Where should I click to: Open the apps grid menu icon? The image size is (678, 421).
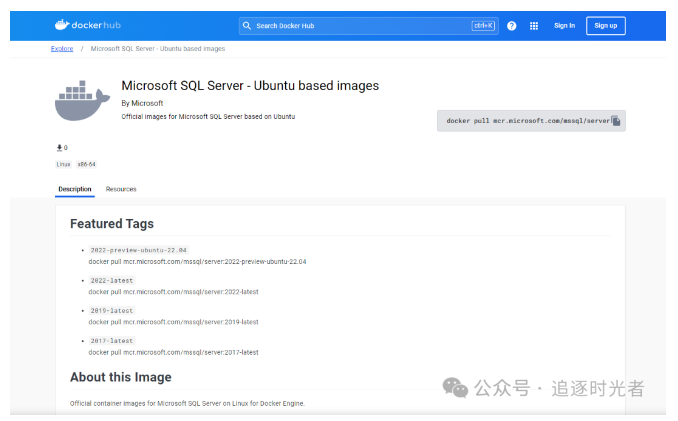[x=534, y=26]
